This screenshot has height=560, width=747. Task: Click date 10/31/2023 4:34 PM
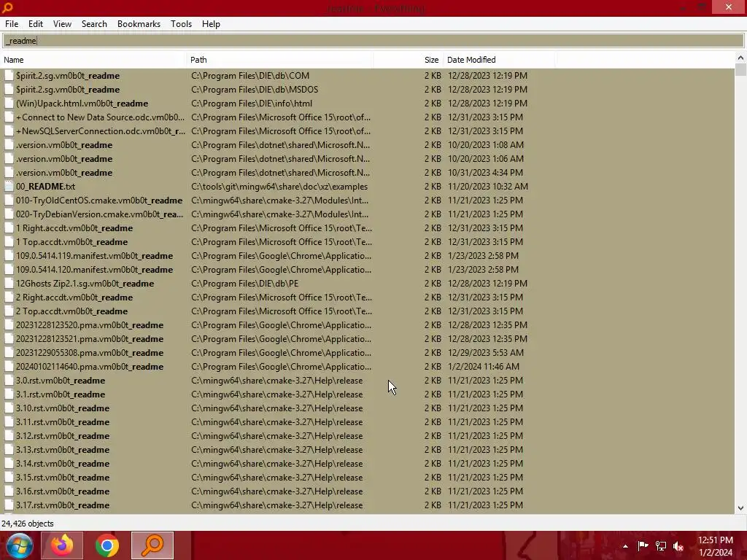point(485,172)
